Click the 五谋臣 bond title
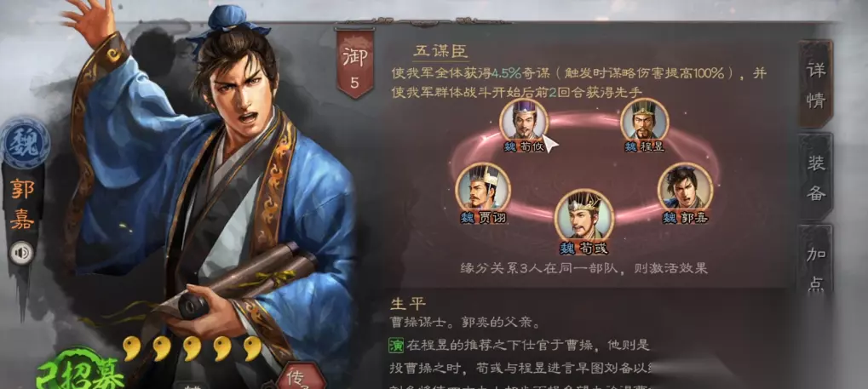This screenshot has width=868, height=389. tap(440, 52)
